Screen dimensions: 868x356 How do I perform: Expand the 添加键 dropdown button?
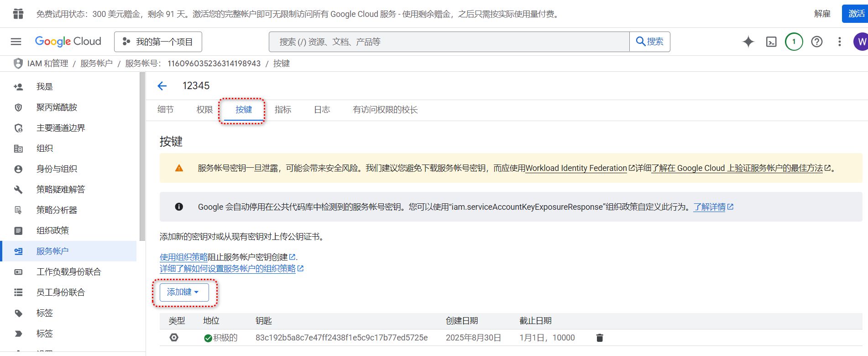point(184,292)
